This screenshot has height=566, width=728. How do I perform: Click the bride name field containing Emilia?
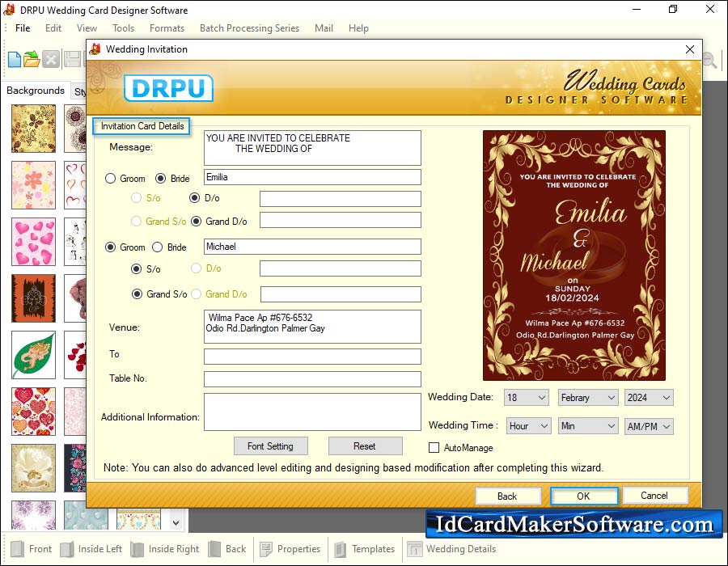pyautogui.click(x=312, y=177)
